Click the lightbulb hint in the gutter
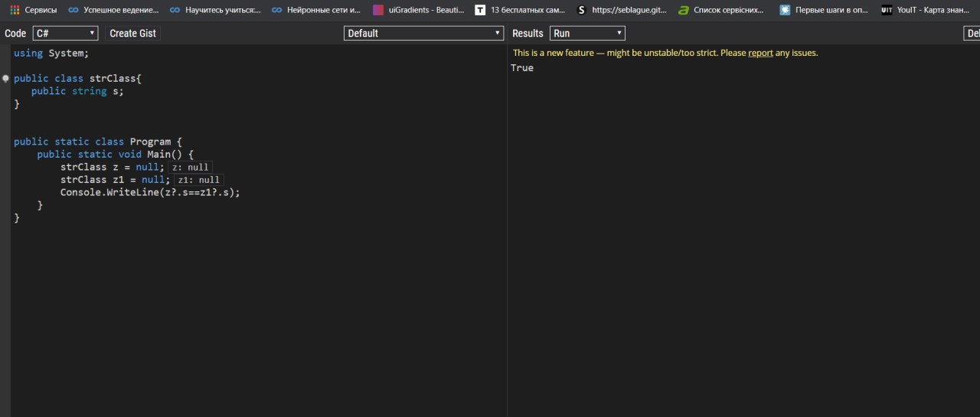Screen dimensions: 980x417 click(5, 78)
